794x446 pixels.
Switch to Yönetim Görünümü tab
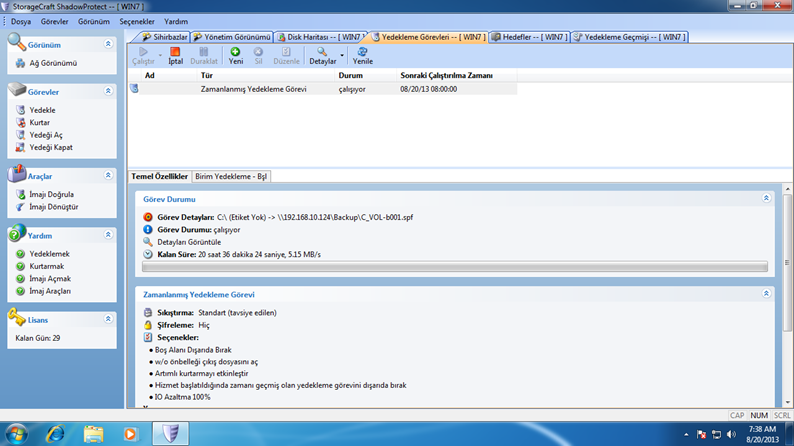click(231, 37)
